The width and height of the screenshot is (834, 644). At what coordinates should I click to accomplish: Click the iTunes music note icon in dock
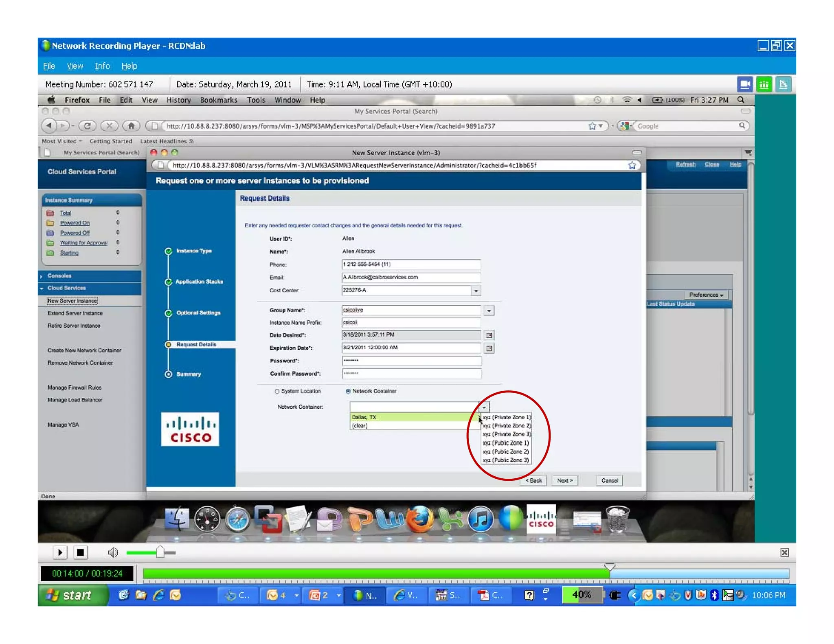481,519
